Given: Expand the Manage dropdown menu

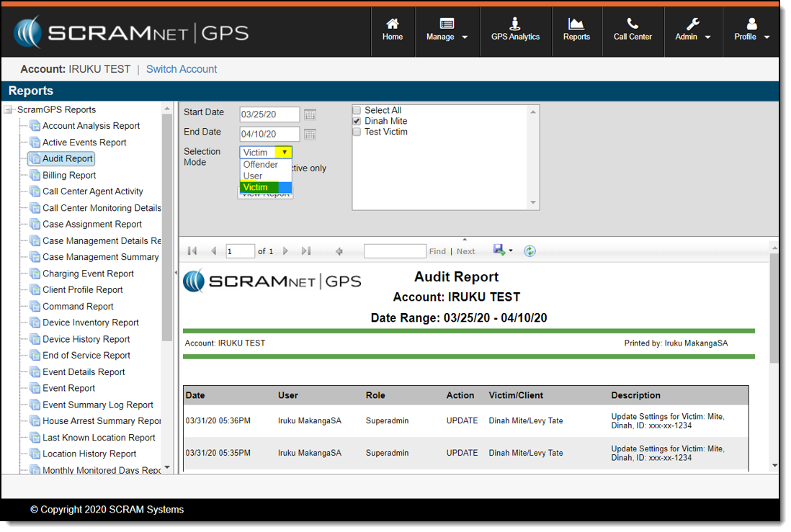Looking at the screenshot, I should [x=447, y=30].
